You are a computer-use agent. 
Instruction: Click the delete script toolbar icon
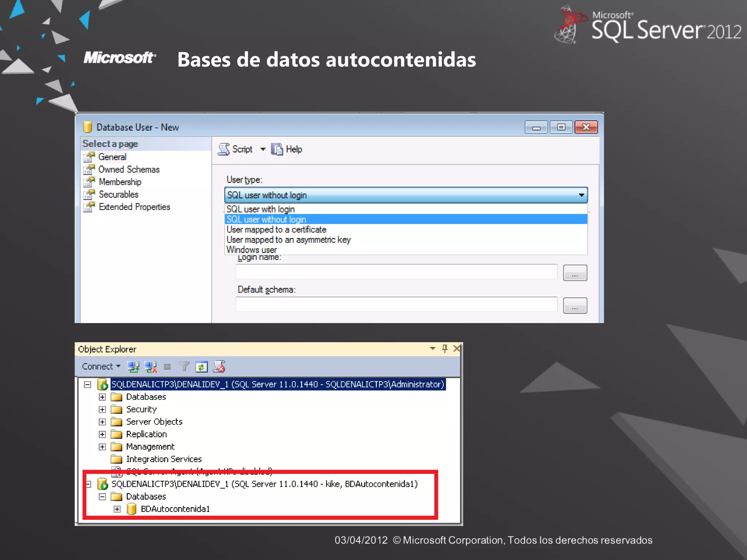219,366
